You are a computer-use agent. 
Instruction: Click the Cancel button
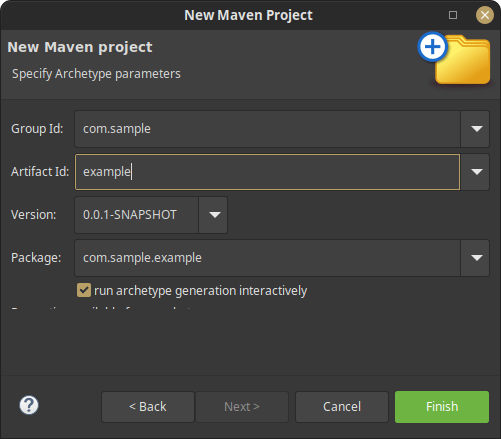tap(342, 407)
